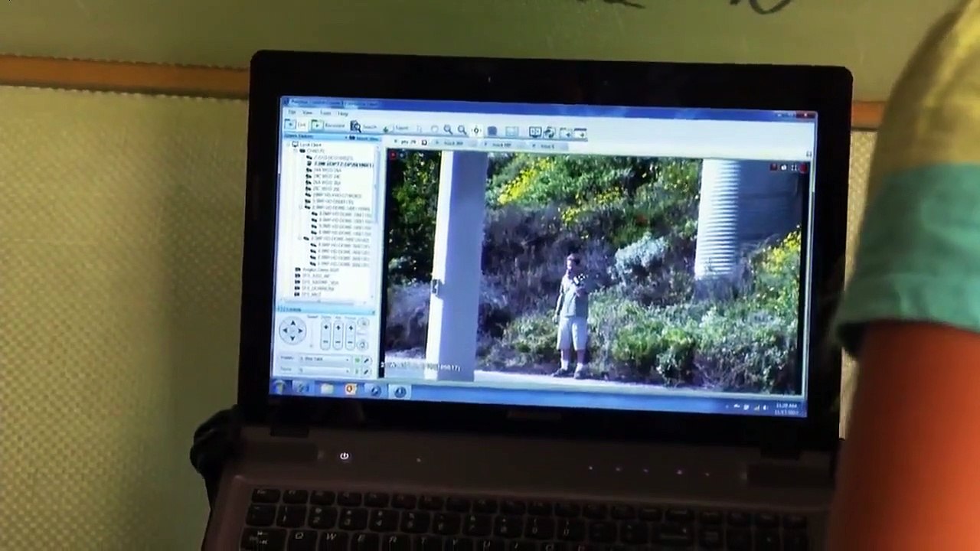Select the second view tab
Viewport: 980px width, 551px height.
tap(454, 143)
